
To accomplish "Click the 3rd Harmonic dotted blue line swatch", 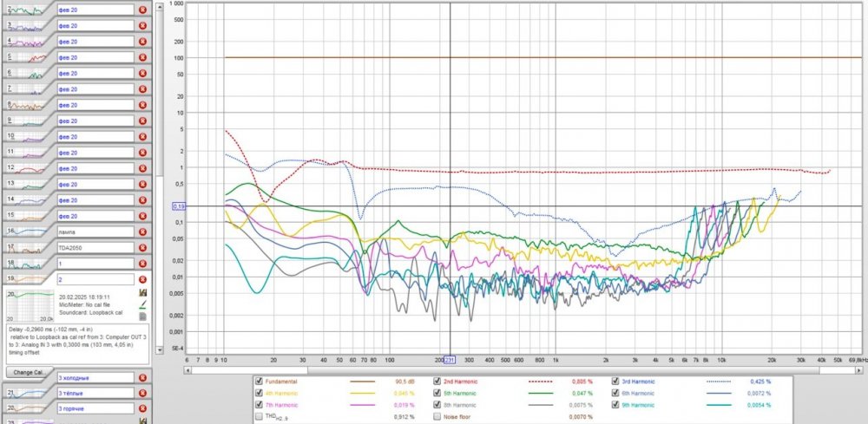I will click(x=727, y=381).
